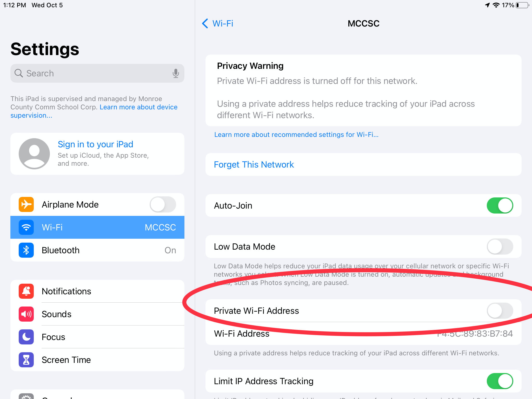Tap the Sounds speaker icon
Screen dimensions: 532x399
26,314
